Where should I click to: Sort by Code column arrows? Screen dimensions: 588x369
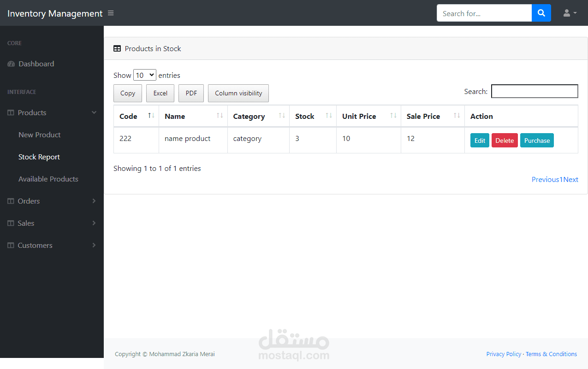pyautogui.click(x=151, y=116)
